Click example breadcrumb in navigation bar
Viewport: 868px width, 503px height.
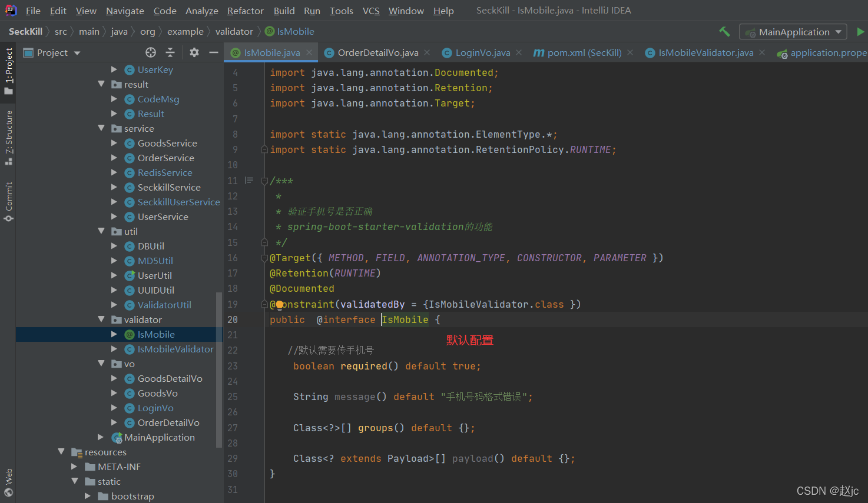(x=185, y=31)
